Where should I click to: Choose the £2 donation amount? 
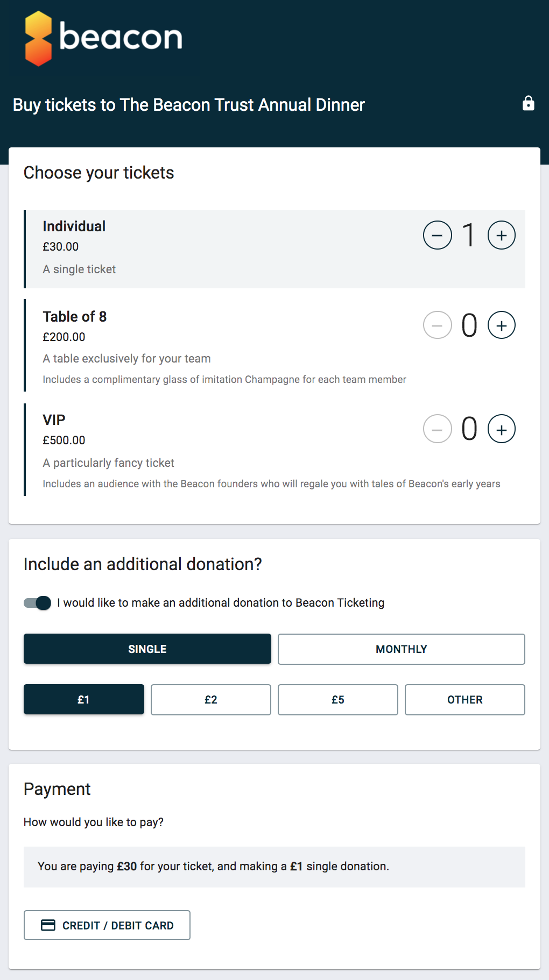210,700
